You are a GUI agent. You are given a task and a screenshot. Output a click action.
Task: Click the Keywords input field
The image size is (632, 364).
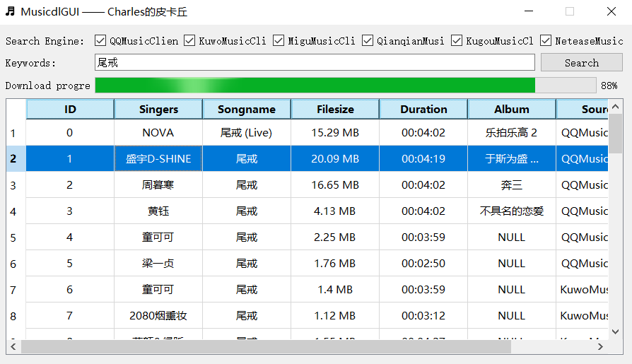pos(315,63)
